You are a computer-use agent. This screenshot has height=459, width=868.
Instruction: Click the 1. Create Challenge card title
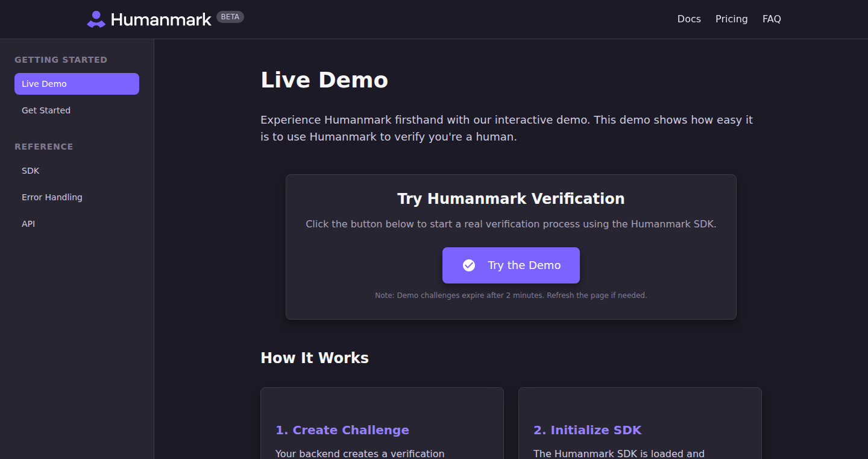tap(342, 430)
